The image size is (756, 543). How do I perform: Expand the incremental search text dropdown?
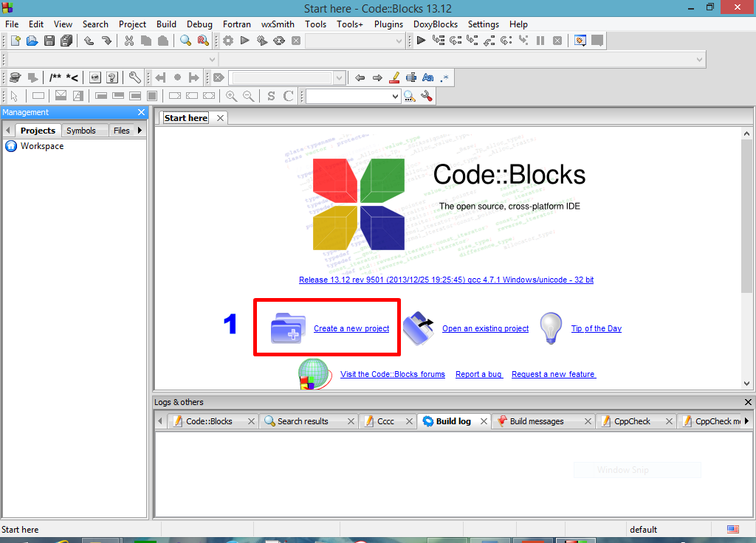point(340,77)
